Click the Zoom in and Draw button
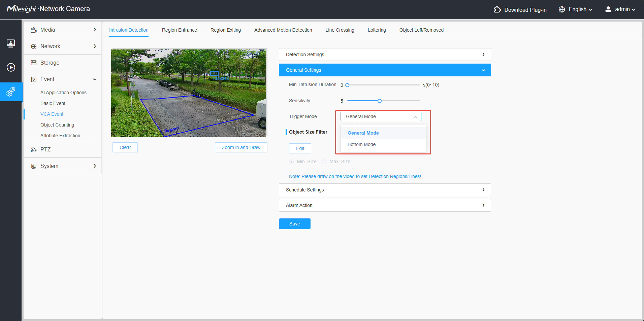The height and width of the screenshot is (321, 644). pyautogui.click(x=241, y=147)
